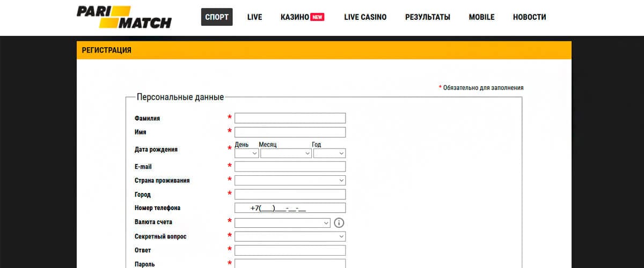Screen dimensions: 644x268
Task: Open currency info icon
Action: pyautogui.click(x=339, y=222)
